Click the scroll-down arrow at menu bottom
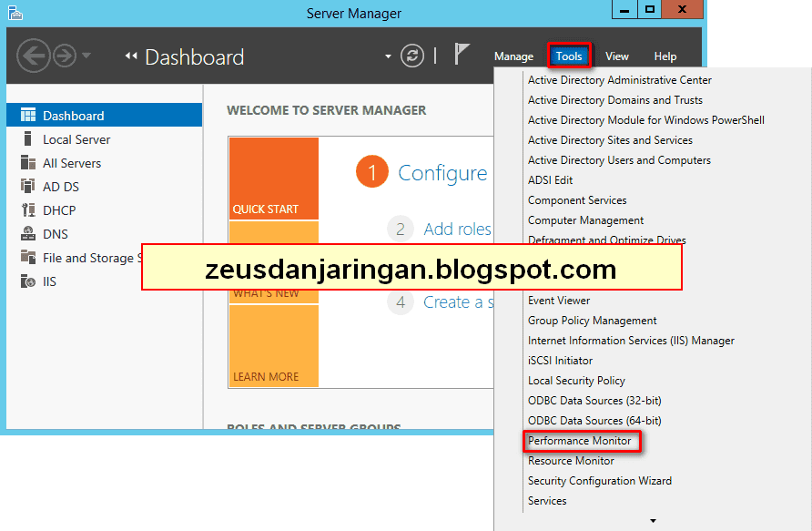812x531 pixels. 652,519
